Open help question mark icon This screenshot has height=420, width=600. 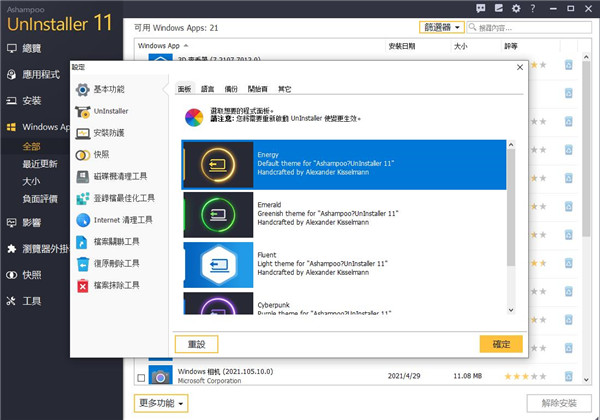(533, 8)
